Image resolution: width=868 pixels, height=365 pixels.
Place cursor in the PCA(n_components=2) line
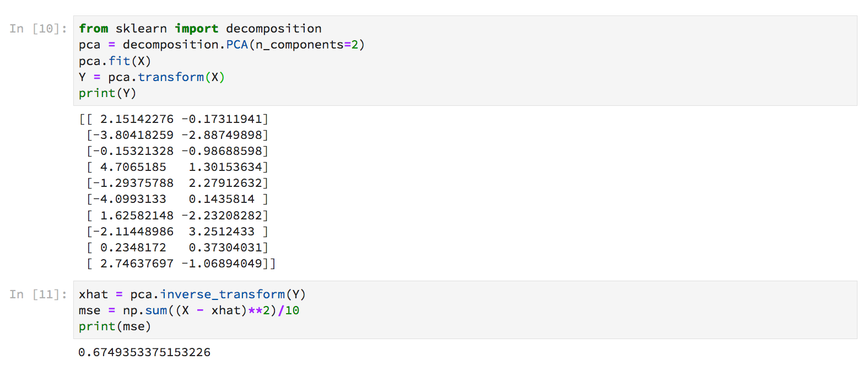[222, 45]
